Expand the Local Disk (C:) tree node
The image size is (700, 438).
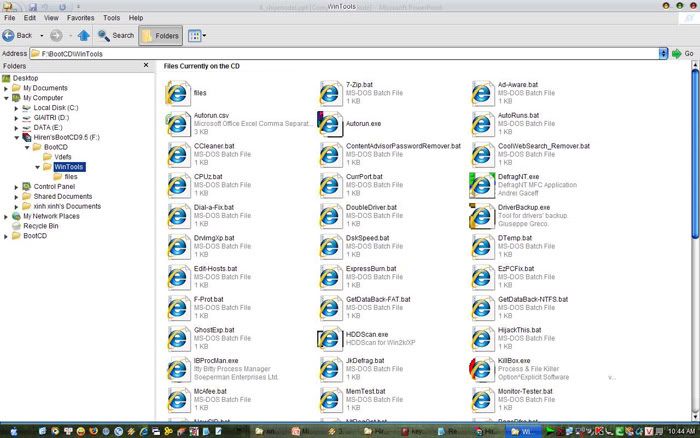[x=16, y=107]
